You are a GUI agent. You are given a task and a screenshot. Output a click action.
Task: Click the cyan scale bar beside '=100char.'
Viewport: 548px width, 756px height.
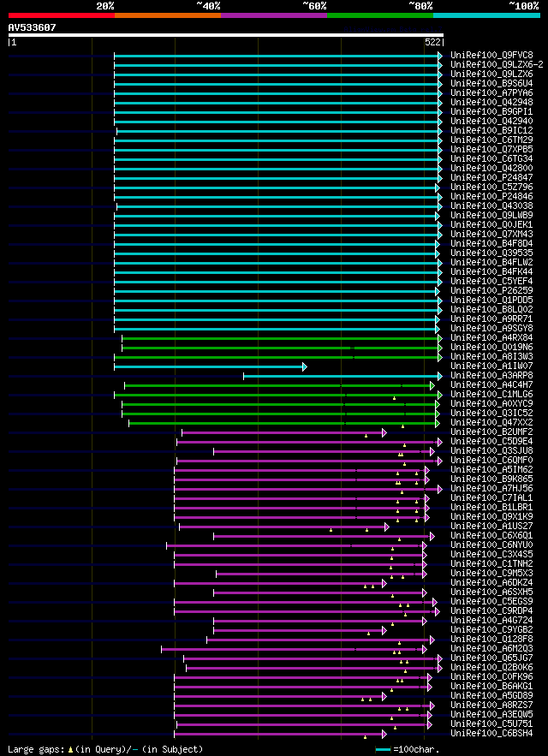pos(383,750)
